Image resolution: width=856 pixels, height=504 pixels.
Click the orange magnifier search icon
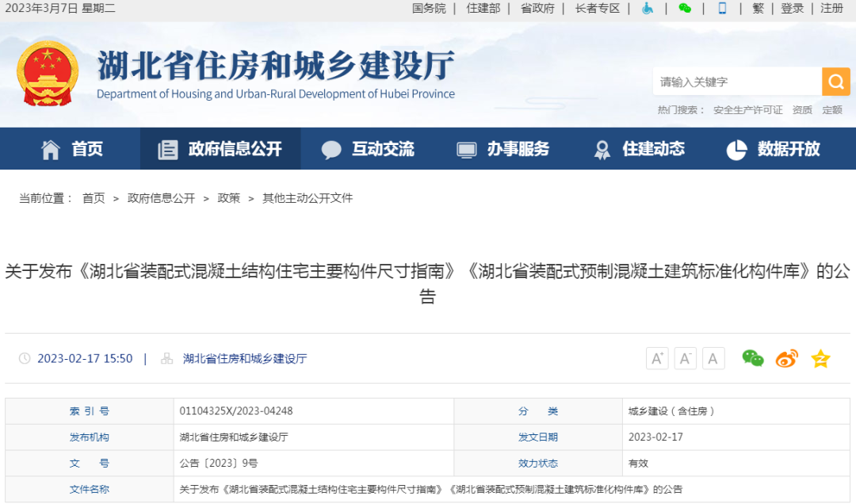tap(835, 82)
